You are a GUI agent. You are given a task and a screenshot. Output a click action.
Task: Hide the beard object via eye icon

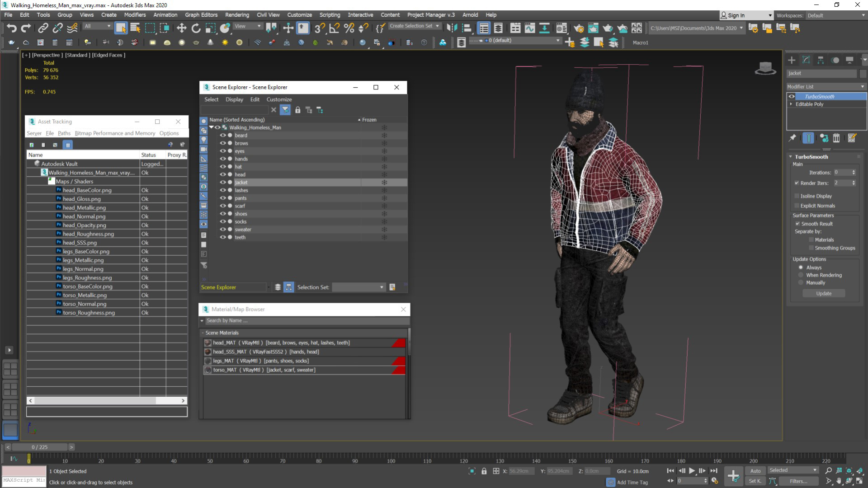point(222,136)
